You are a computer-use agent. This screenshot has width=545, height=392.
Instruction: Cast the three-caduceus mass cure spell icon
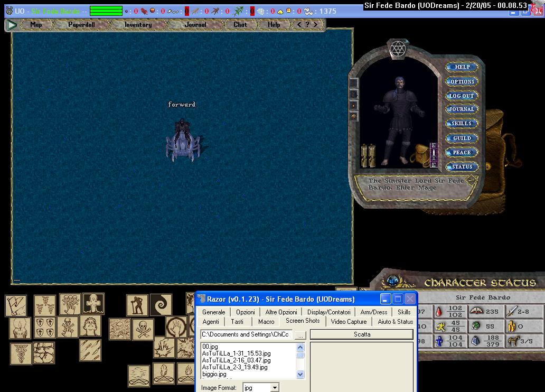click(x=44, y=306)
